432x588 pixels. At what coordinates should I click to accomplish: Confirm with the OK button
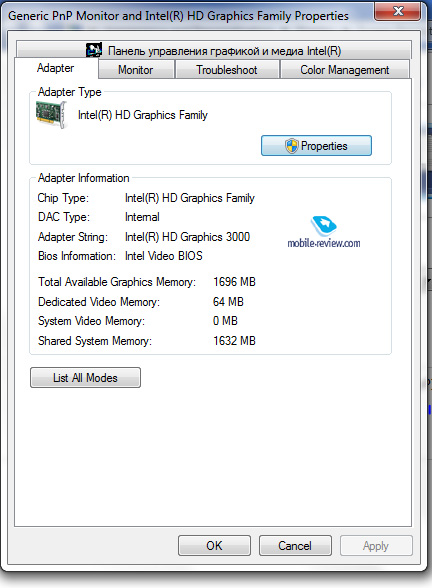click(214, 546)
